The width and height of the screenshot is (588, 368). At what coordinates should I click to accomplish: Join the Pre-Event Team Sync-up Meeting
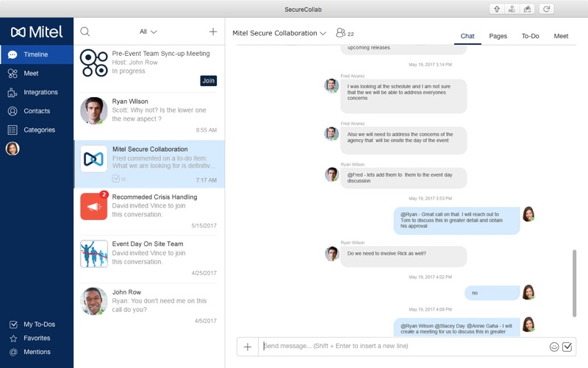point(209,81)
